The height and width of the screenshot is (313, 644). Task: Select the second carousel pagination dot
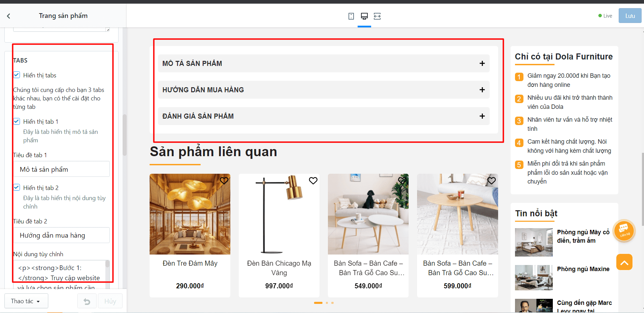pyautogui.click(x=327, y=303)
